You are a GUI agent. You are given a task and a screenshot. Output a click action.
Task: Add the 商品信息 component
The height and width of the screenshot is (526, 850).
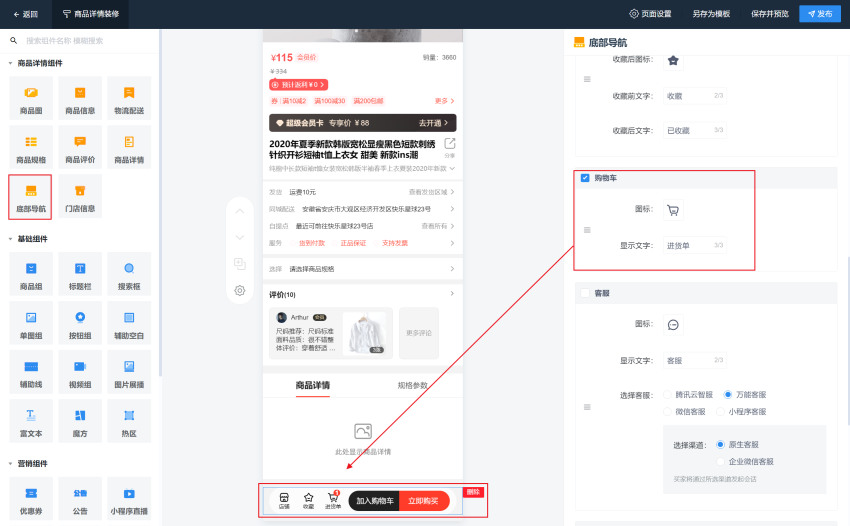pos(80,98)
